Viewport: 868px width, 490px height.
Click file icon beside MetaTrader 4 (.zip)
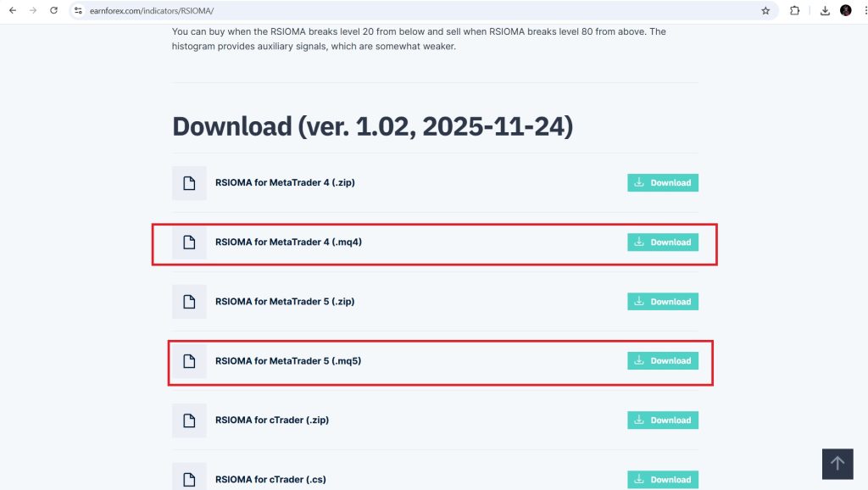tap(189, 183)
